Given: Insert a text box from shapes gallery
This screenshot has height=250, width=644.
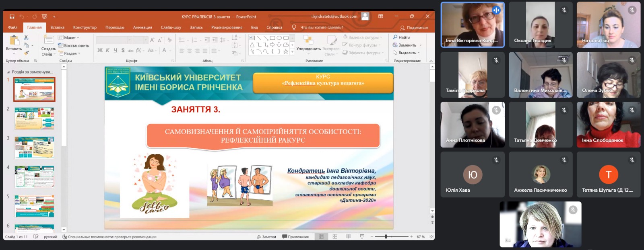Looking at the screenshot, I should coord(252,38).
